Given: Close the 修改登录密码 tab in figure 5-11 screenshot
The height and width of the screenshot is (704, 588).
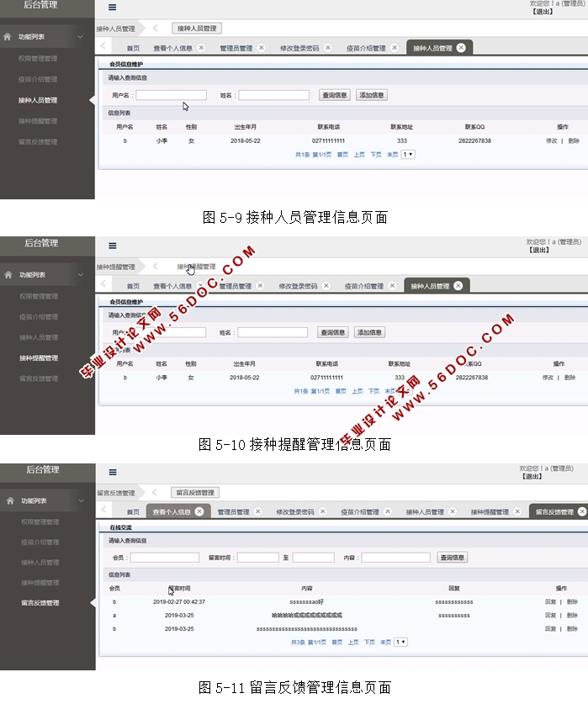Looking at the screenshot, I should pos(322,511).
